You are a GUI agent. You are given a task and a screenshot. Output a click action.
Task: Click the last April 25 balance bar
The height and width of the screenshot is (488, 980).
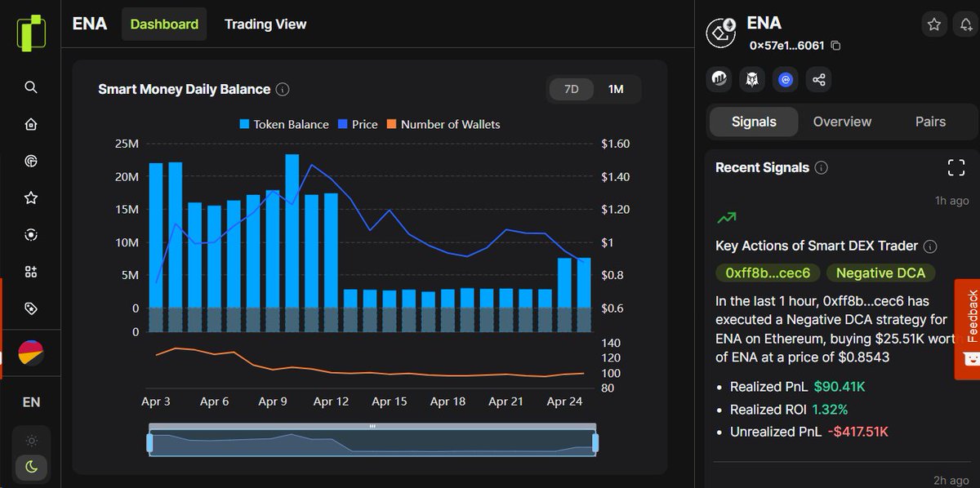(x=584, y=283)
